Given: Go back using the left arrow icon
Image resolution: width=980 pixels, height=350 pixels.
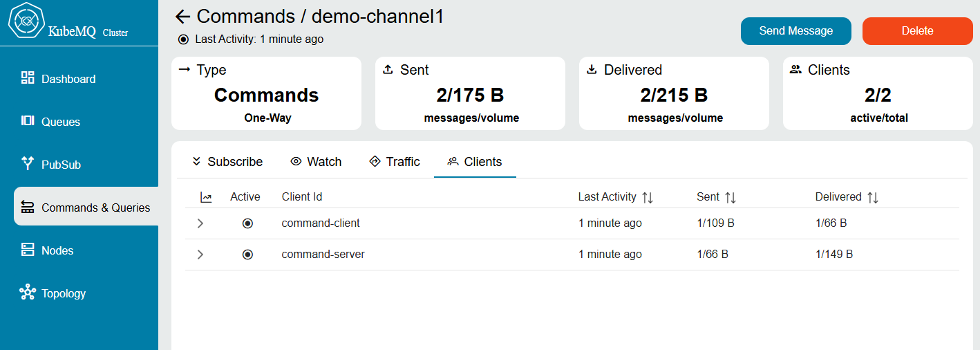Looking at the screenshot, I should pos(182,17).
